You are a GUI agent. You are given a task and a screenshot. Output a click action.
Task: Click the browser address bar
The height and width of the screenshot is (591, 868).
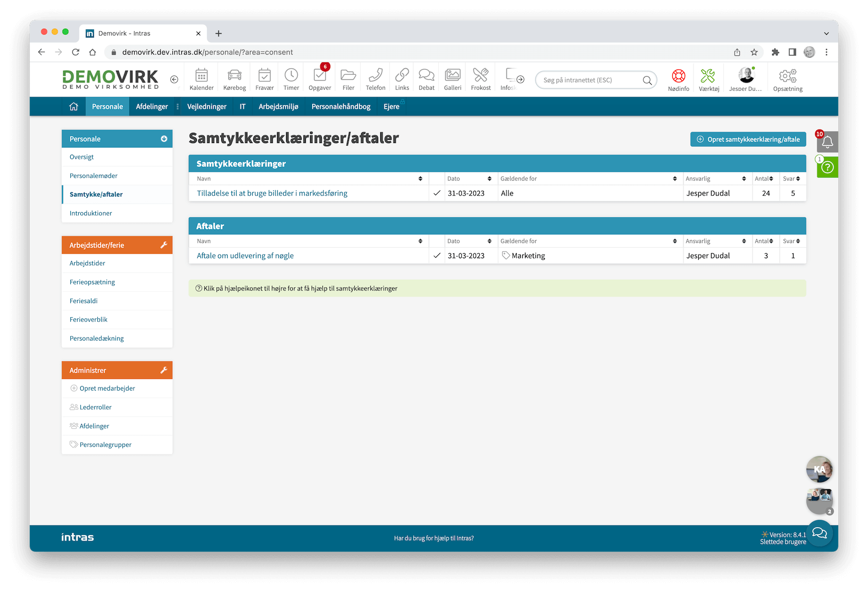coord(415,52)
